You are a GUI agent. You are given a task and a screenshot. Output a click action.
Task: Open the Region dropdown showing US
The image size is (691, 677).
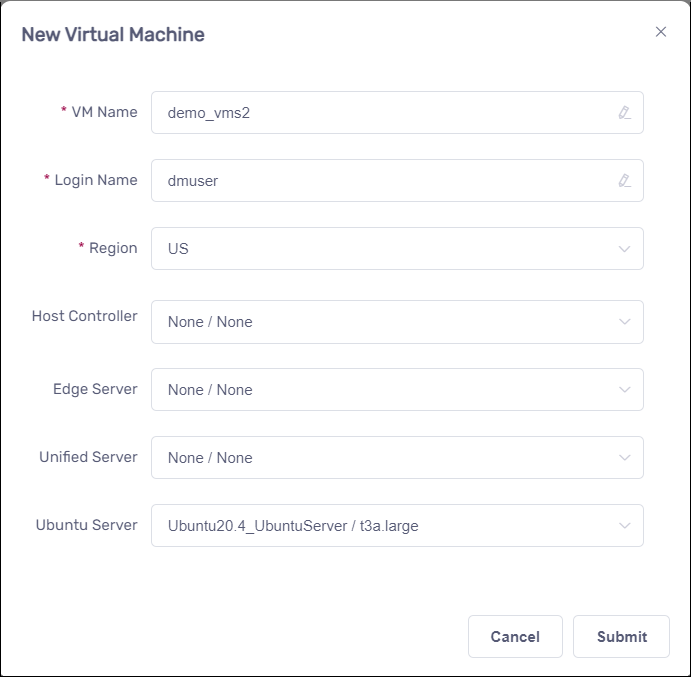380,249
